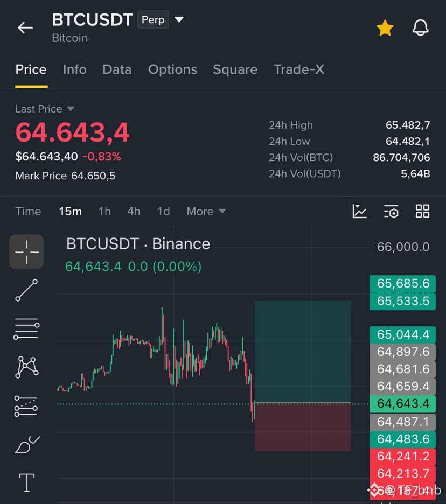
Task: Open the Data tab
Action: (117, 69)
